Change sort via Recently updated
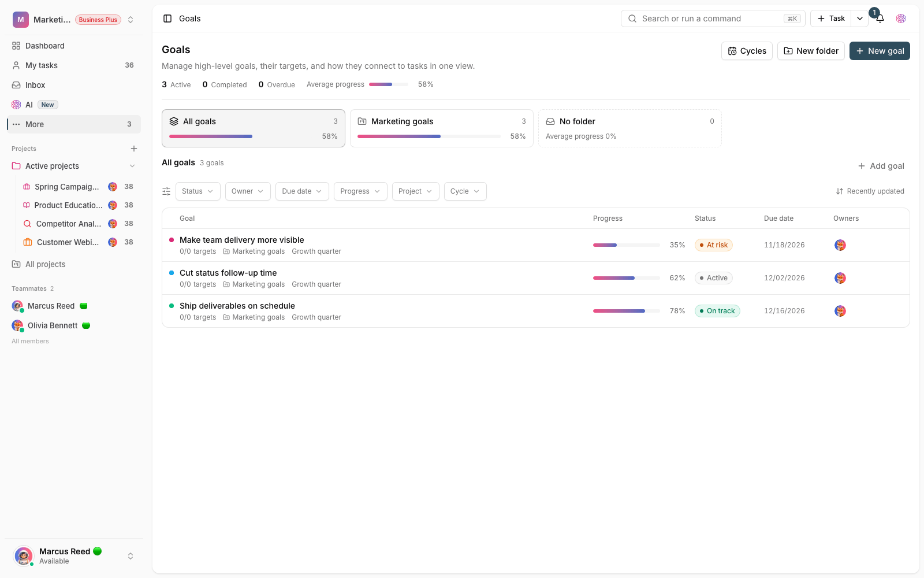Image resolution: width=924 pixels, height=578 pixels. pos(870,191)
